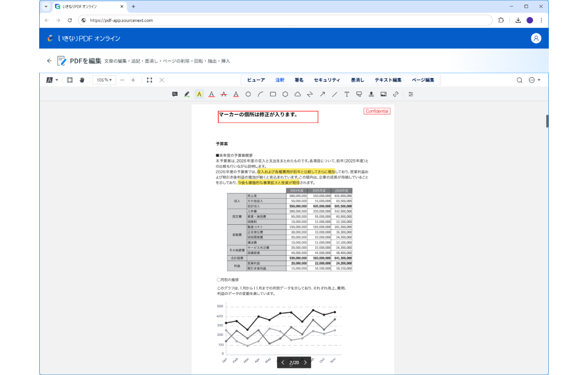The image size is (588, 375).
Task: Go to the next page
Action: coord(305,362)
